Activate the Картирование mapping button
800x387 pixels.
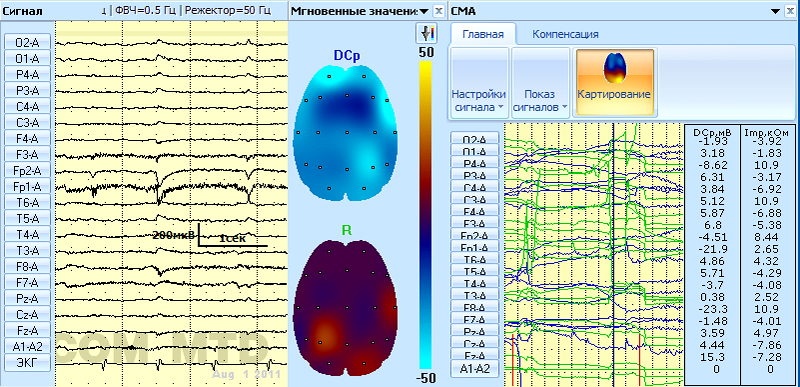tap(614, 83)
